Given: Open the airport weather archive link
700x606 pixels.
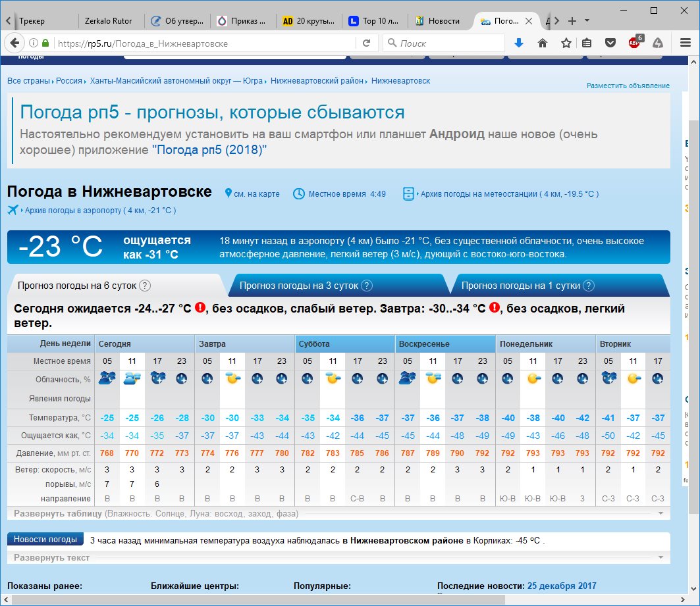Looking at the screenshot, I should point(99,211).
